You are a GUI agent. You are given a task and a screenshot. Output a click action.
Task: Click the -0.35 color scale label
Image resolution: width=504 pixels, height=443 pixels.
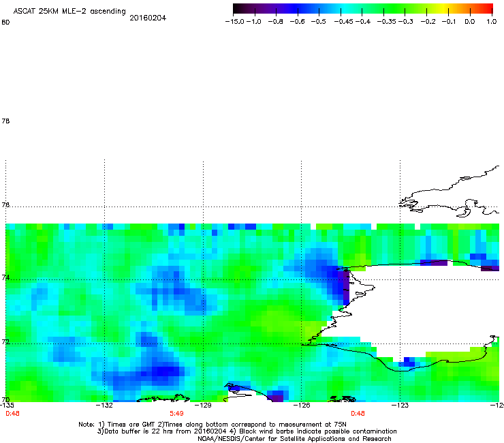pos(387,22)
